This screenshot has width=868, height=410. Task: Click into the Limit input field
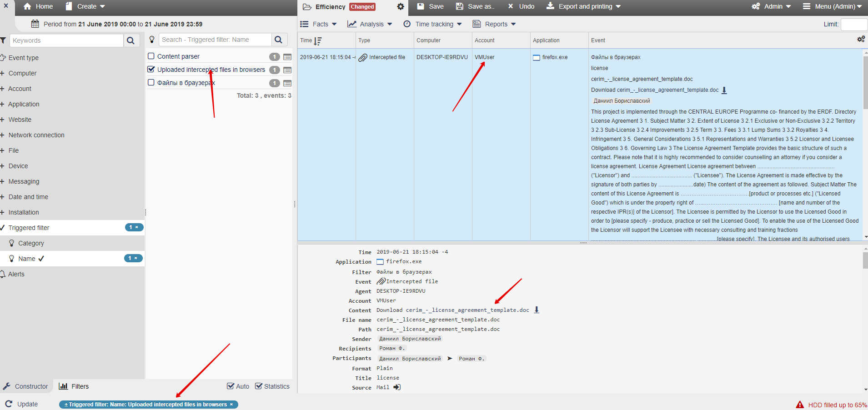click(x=853, y=24)
